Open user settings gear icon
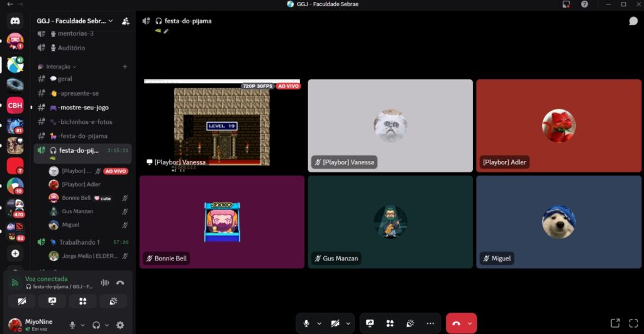This screenshot has width=644, height=334. pos(120,325)
